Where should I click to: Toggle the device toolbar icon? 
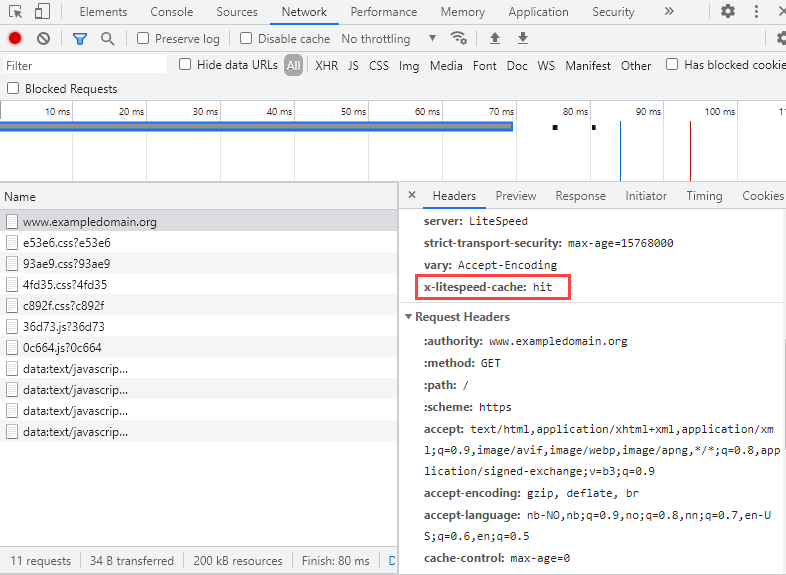click(42, 11)
